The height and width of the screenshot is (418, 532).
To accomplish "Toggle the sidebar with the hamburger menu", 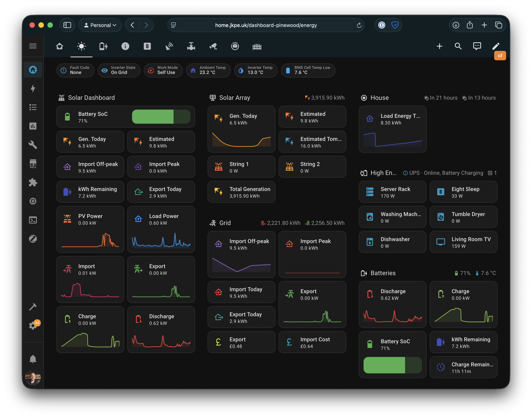I will [33, 46].
